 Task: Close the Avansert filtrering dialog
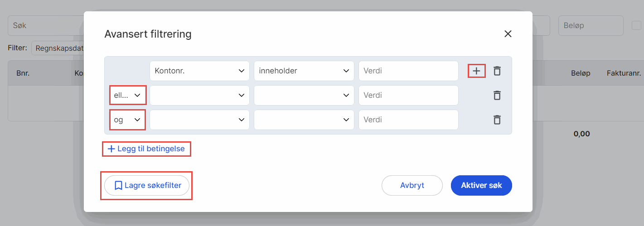pyautogui.click(x=508, y=34)
